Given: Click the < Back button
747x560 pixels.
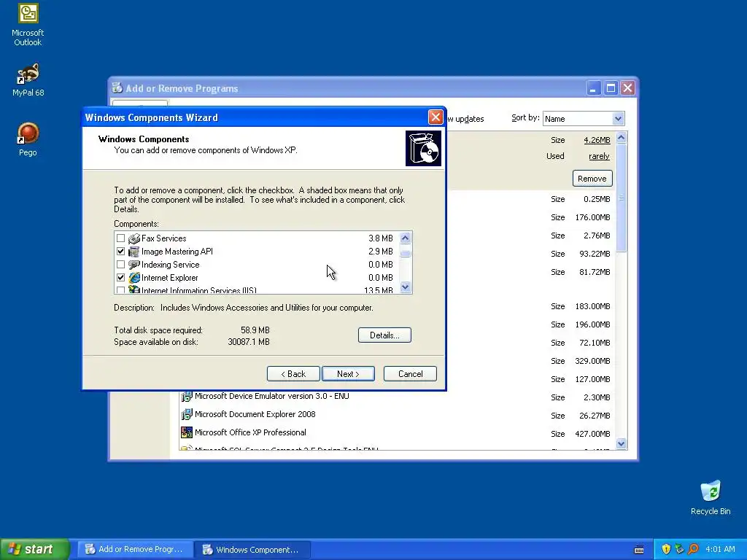Looking at the screenshot, I should [x=293, y=374].
